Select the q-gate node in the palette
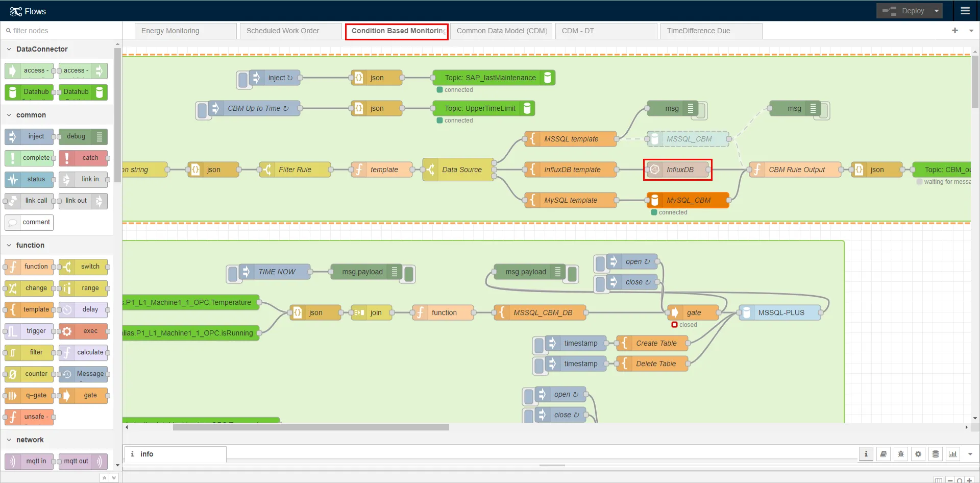The width and height of the screenshot is (980, 483). pos(29,395)
